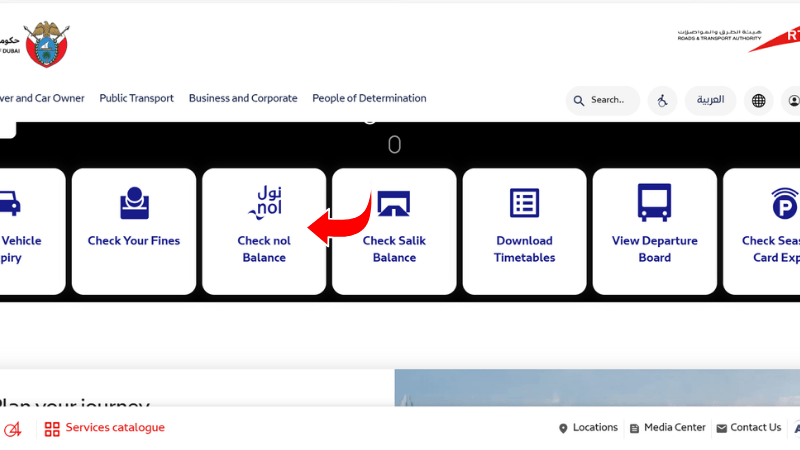Open the Check nol Balance card
Image resolution: width=800 pixels, height=450 pixels.
tap(264, 231)
